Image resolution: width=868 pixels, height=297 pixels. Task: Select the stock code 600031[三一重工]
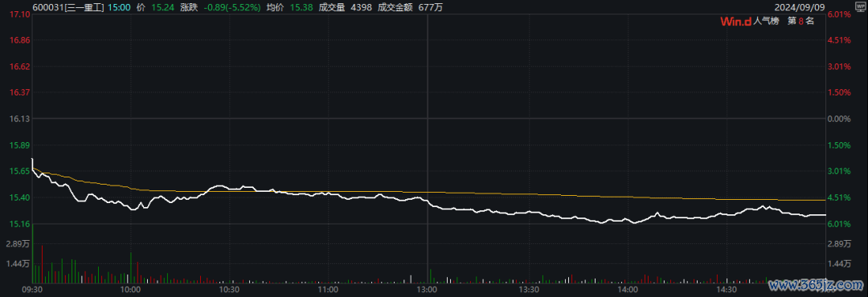coord(68,7)
